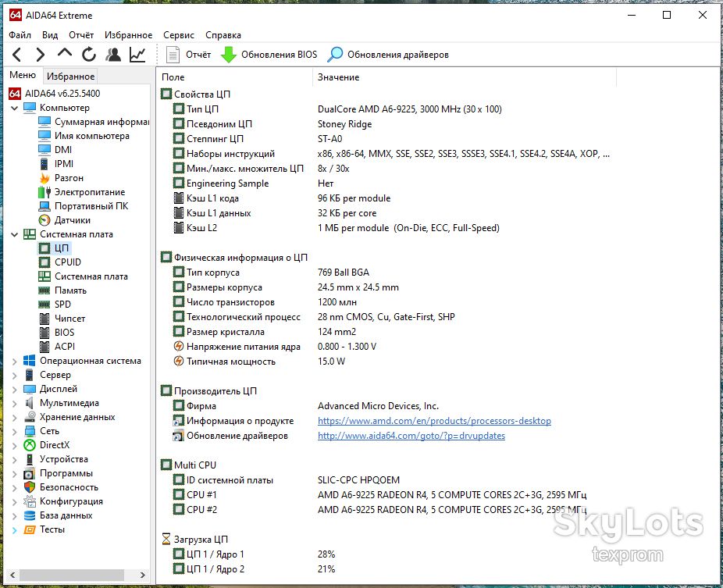
Task: Go forward with the right arrow toolbar icon
Action: click(x=41, y=55)
